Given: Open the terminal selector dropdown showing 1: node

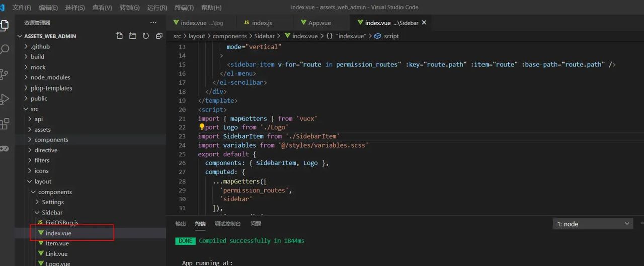Looking at the screenshot, I should (593, 224).
